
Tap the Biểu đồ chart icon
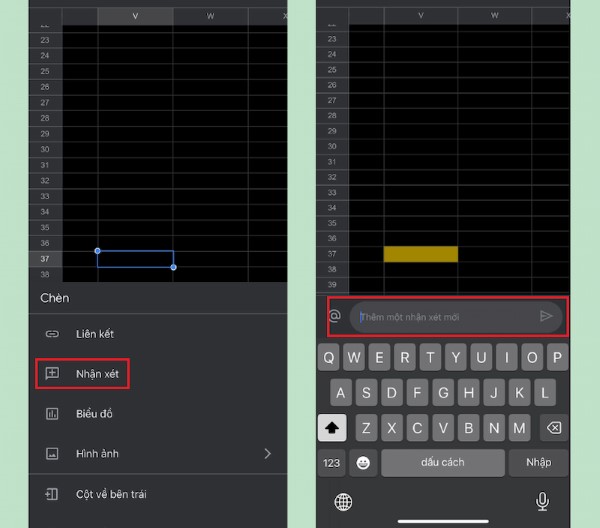[x=52, y=414]
